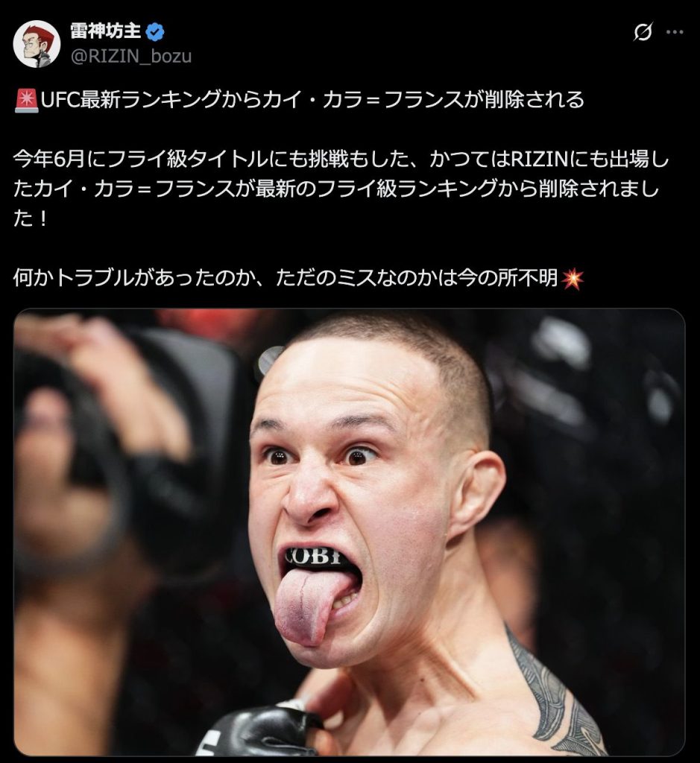Open the Grok explain-post icon
The height and width of the screenshot is (763, 700).
[643, 32]
